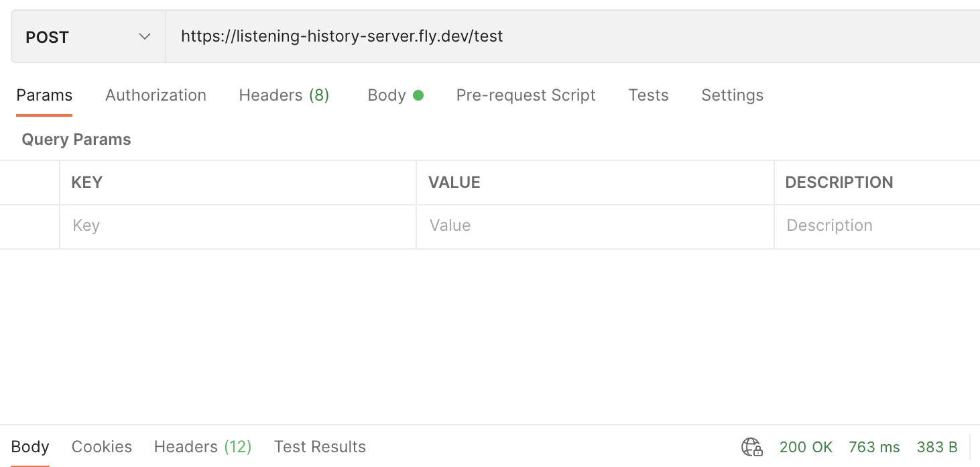Click the query param Value field
980x467 pixels.
pyautogui.click(x=594, y=226)
